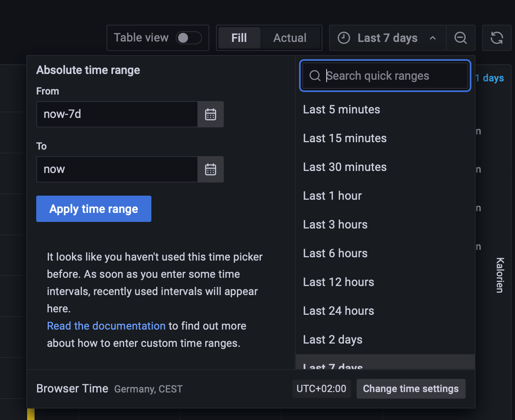Screen dimensions: 515x420
Task: Click the search magnifier icon
Action: click(315, 76)
